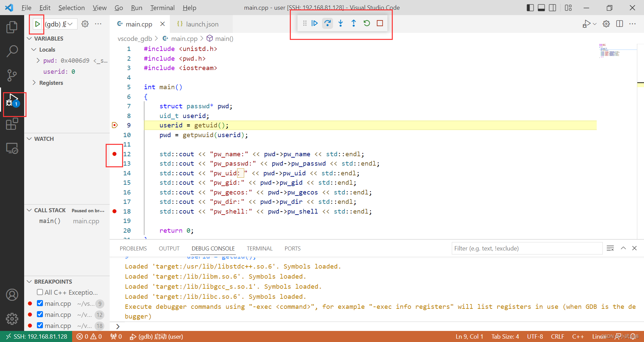Click Step Into in debug toolbar
The height and width of the screenshot is (342, 644).
[x=341, y=23]
